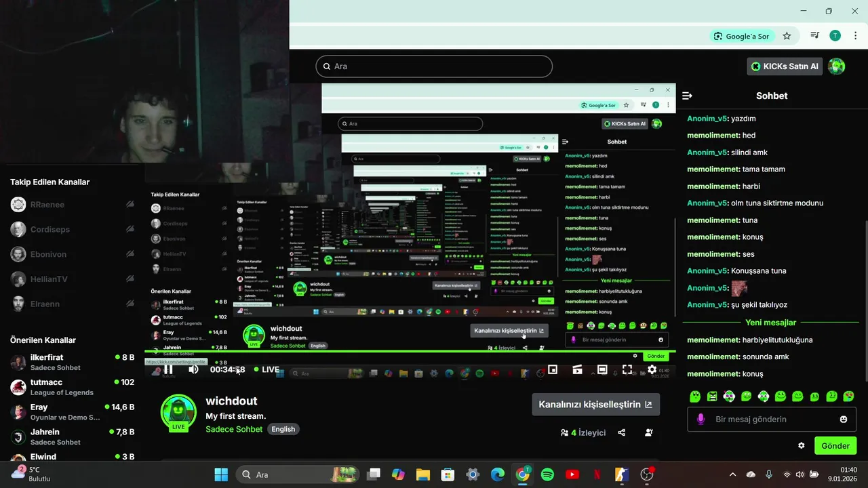Open Netflix from the taskbar
Image resolution: width=868 pixels, height=488 pixels.
[597, 474]
